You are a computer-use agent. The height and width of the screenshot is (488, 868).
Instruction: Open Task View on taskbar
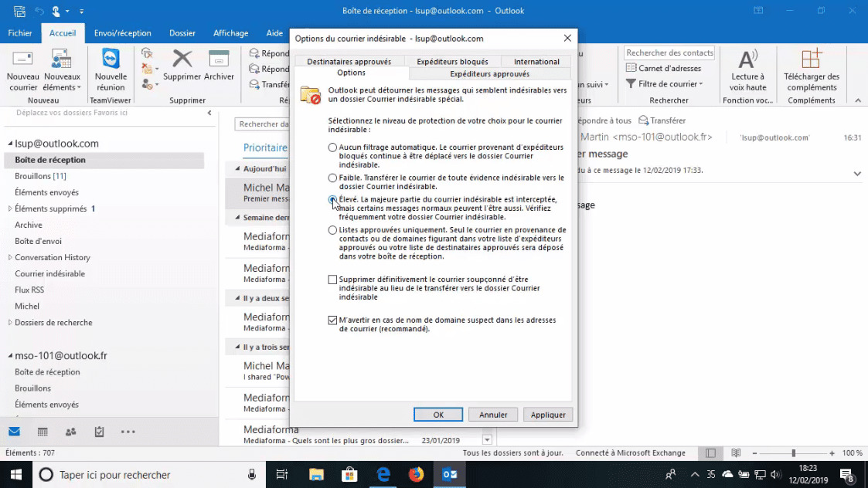coord(282,475)
